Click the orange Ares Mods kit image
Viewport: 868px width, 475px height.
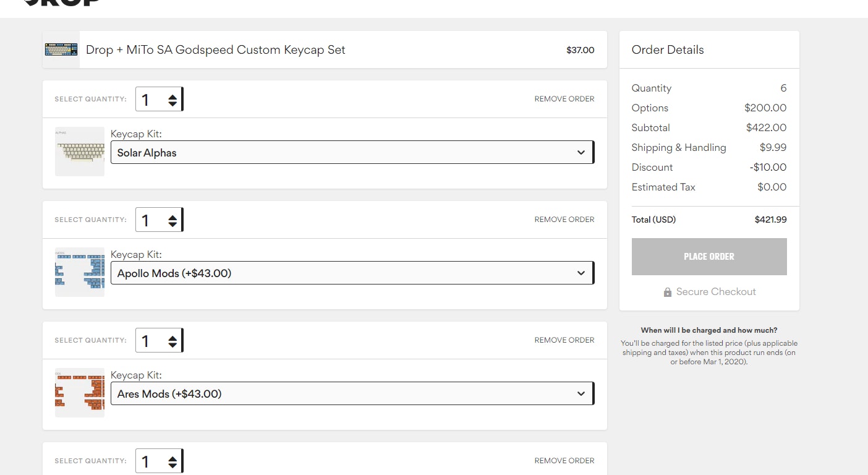click(x=80, y=393)
